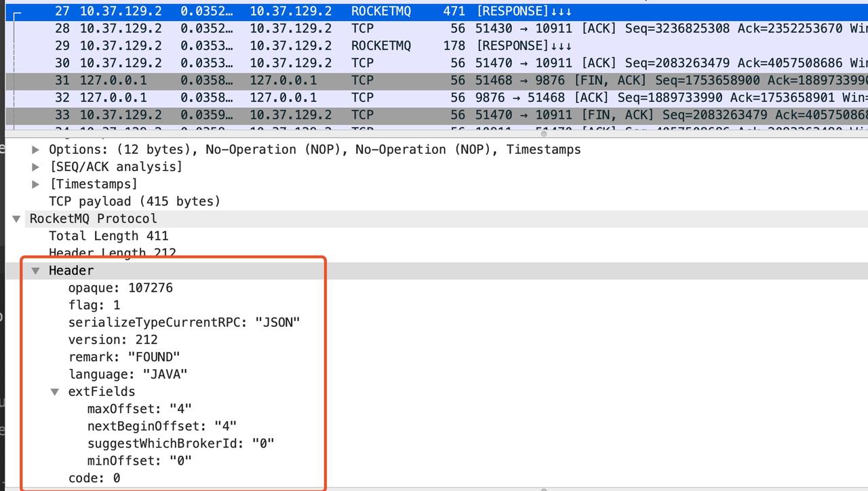Viewport: 868px width, 491px height.
Task: Collapse the extFields disclosure triangle
Action: [55, 392]
